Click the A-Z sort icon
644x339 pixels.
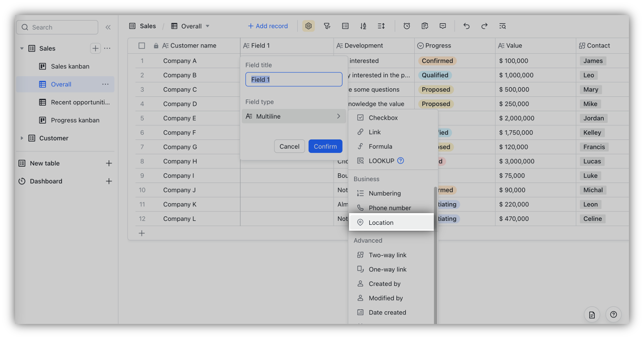click(x=363, y=26)
